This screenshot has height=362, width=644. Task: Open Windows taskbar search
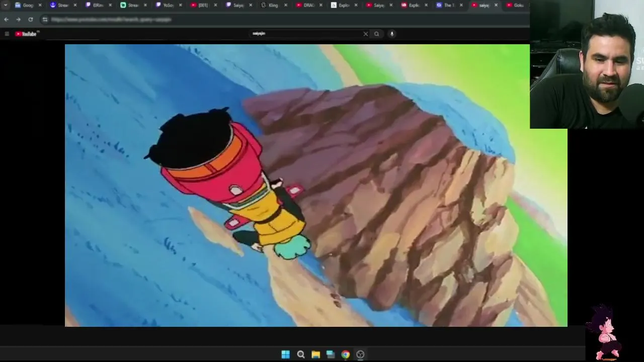coord(301,354)
